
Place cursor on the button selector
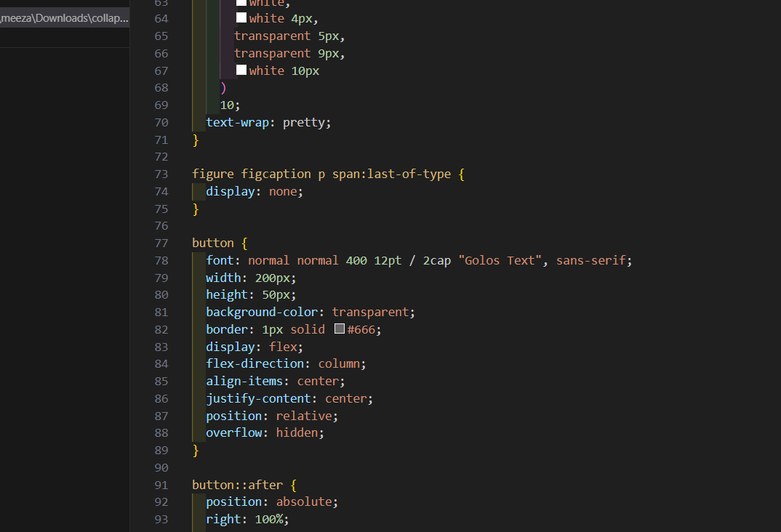tap(213, 242)
